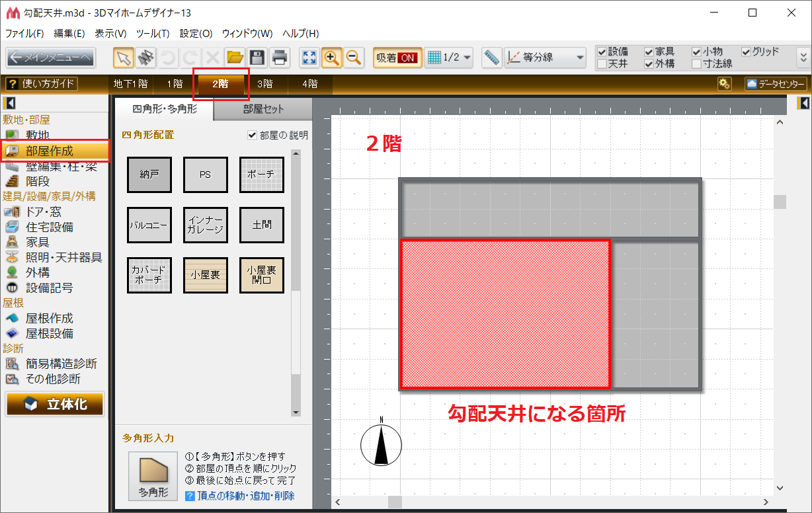Click the save floppy disk icon
The height and width of the screenshot is (513, 812).
coord(257,58)
